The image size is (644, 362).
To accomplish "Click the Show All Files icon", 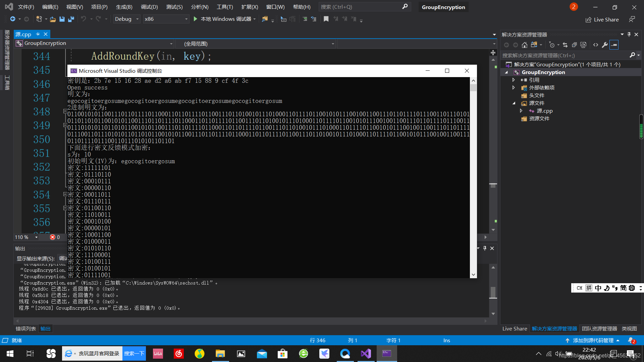I will [x=583, y=45].
